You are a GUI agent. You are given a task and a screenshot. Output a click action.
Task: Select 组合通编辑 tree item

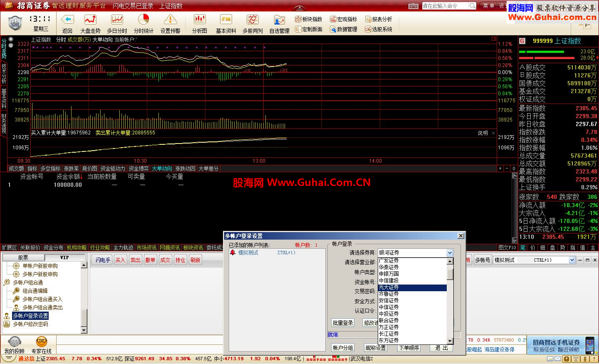tap(35, 291)
